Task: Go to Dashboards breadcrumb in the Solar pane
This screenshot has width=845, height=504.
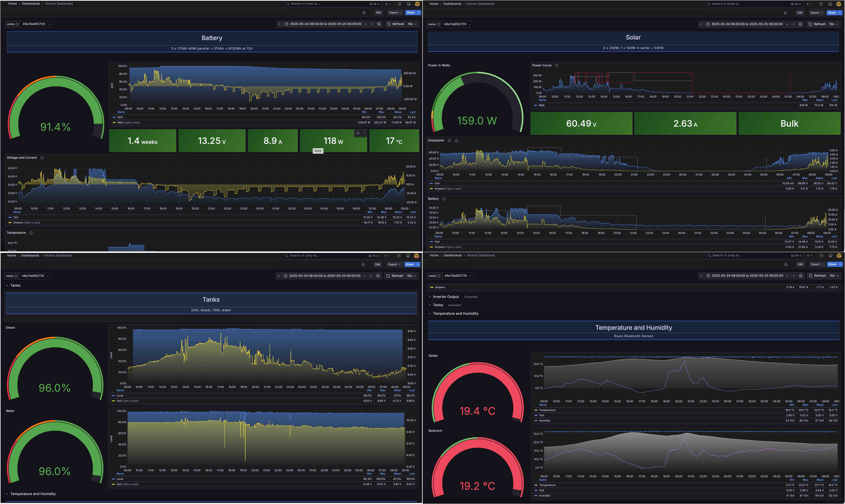Action: point(452,4)
